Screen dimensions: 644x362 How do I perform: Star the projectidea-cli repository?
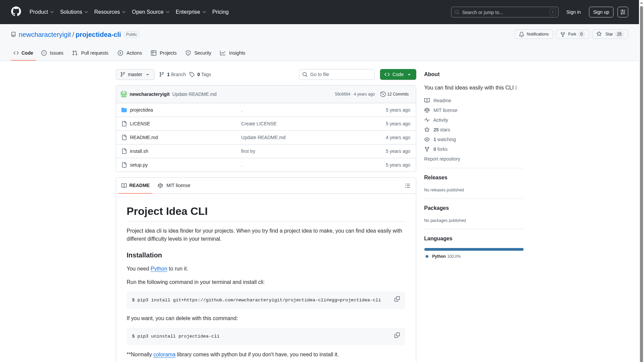point(610,34)
